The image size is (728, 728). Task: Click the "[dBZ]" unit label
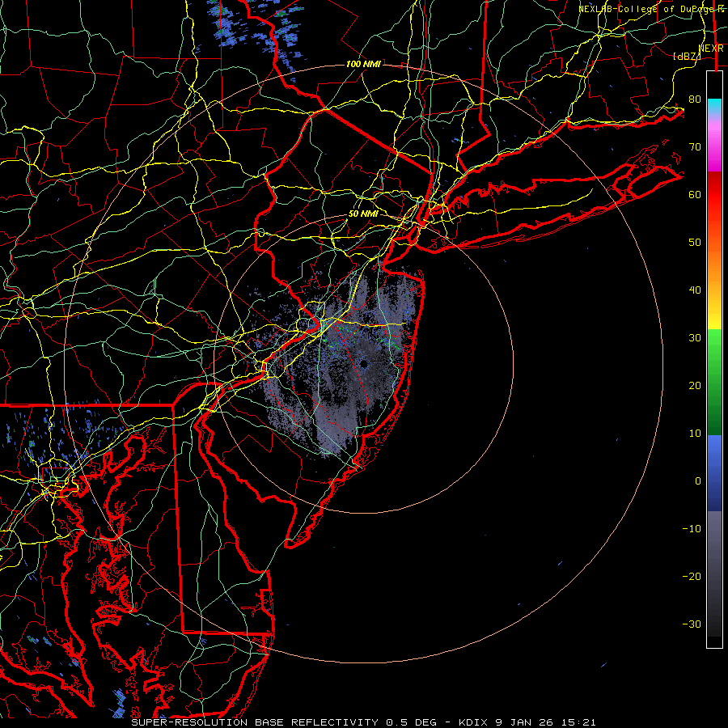click(686, 56)
